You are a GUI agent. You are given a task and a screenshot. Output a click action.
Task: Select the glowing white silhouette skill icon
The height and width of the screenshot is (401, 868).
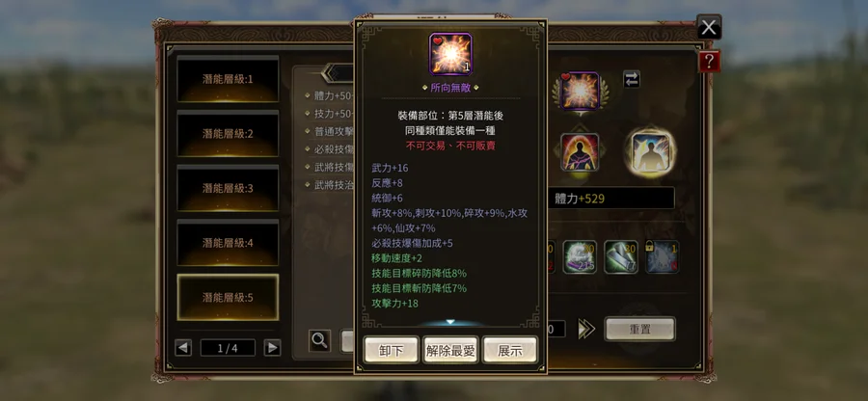click(x=650, y=151)
